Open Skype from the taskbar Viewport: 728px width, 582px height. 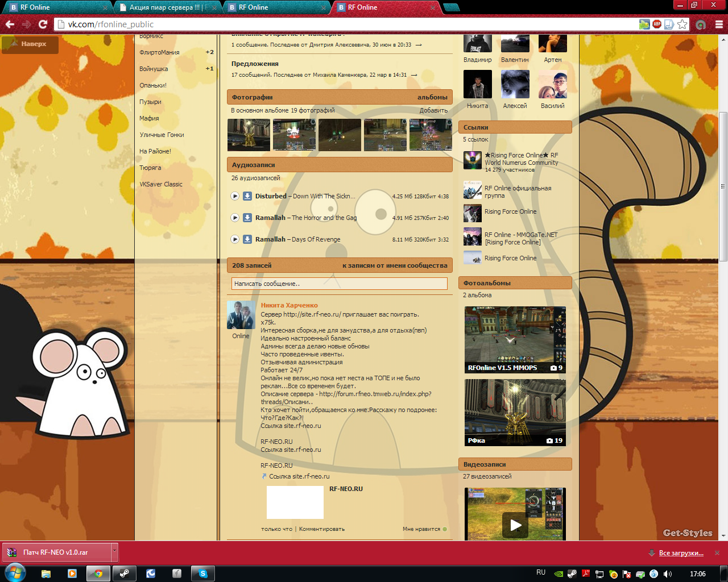pos(202,573)
